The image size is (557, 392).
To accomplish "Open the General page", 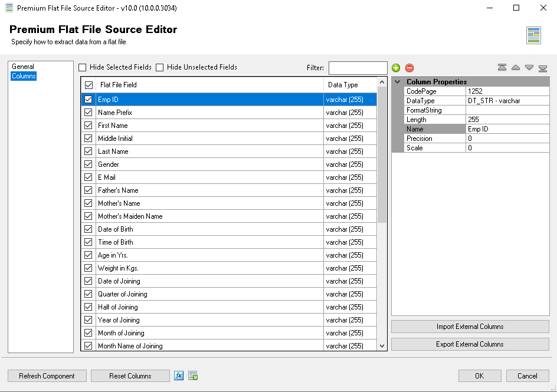I will pos(23,67).
